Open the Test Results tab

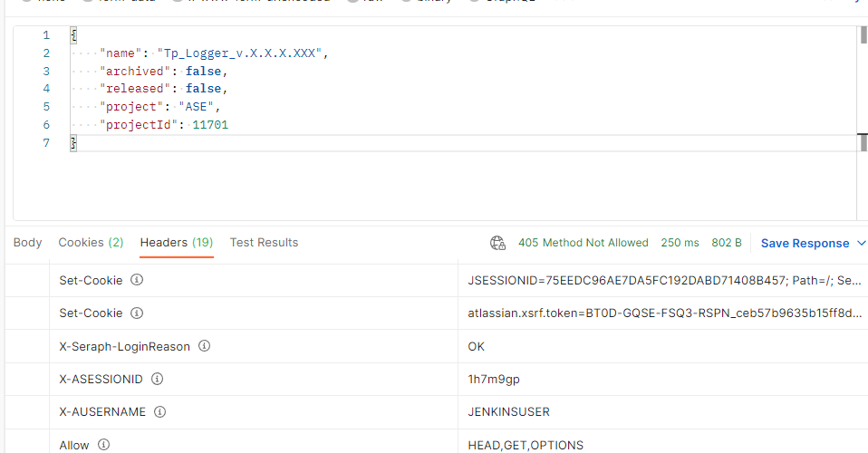[x=264, y=243]
